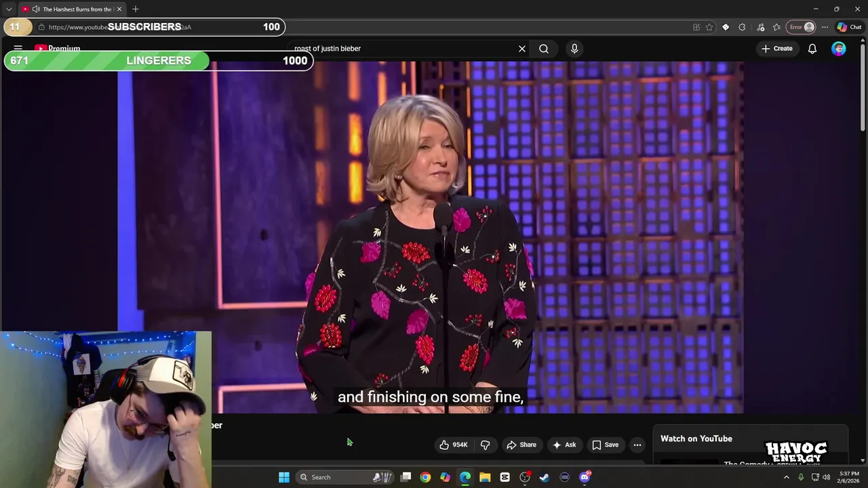
Task: Open the Favorites list icon
Action: (x=776, y=27)
